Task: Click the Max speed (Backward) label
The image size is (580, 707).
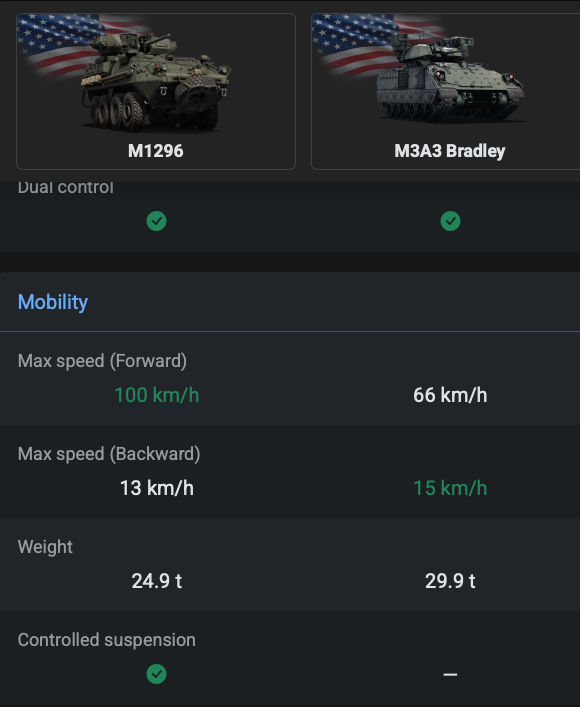Action: (109, 454)
